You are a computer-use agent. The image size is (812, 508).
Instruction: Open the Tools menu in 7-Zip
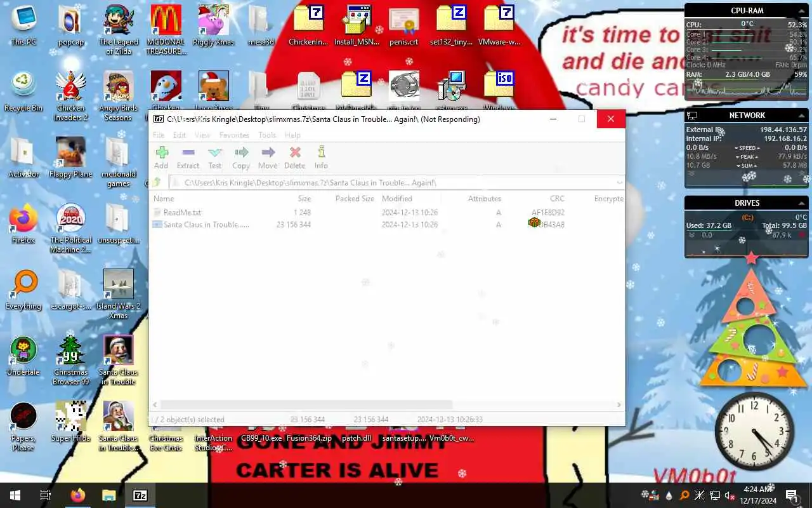tap(267, 135)
